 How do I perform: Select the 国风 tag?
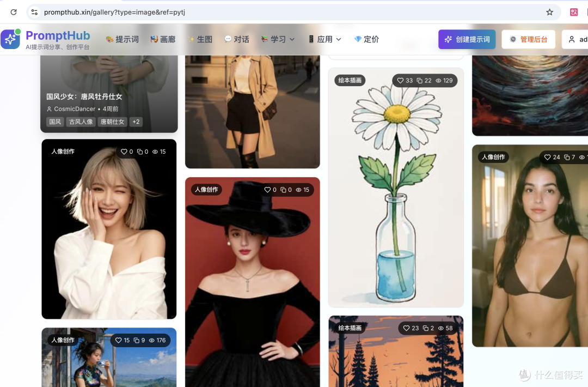tap(55, 122)
